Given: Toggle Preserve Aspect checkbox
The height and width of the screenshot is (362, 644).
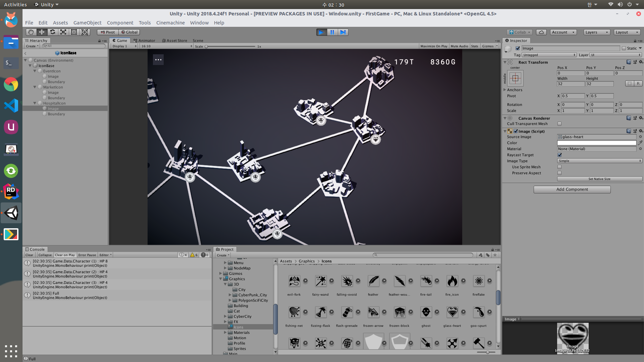Looking at the screenshot, I should pos(559,173).
